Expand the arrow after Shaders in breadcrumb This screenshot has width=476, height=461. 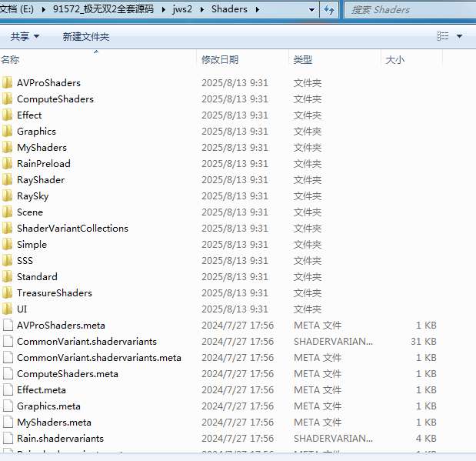pos(256,10)
